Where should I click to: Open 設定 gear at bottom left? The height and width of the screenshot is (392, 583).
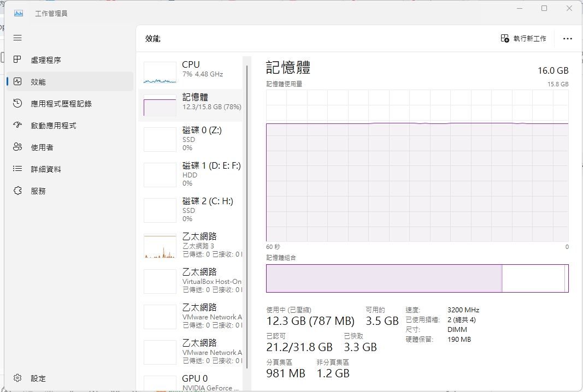coord(17,378)
